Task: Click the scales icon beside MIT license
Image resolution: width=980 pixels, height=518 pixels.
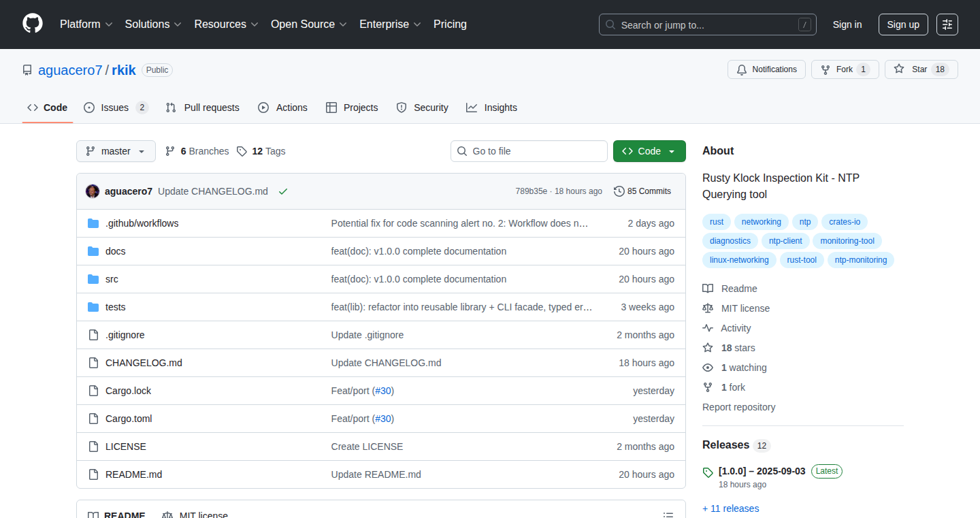Action: [x=708, y=308]
